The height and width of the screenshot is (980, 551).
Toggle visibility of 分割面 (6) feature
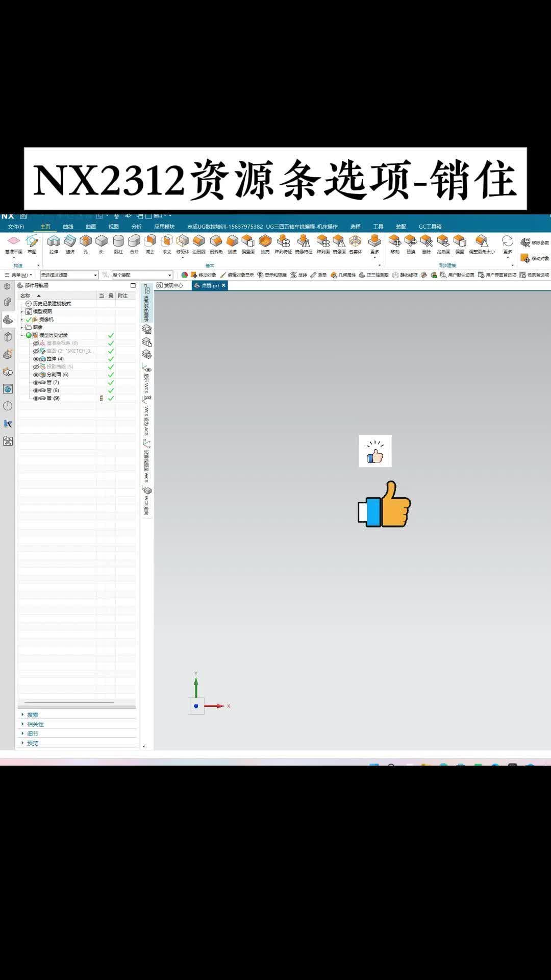[x=36, y=375]
